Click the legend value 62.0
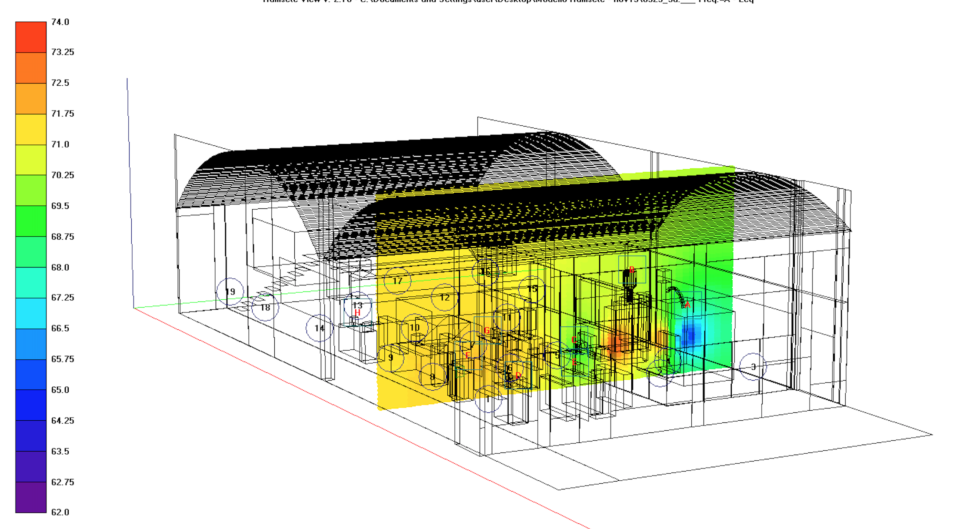This screenshot has width=980, height=529. pos(60,512)
